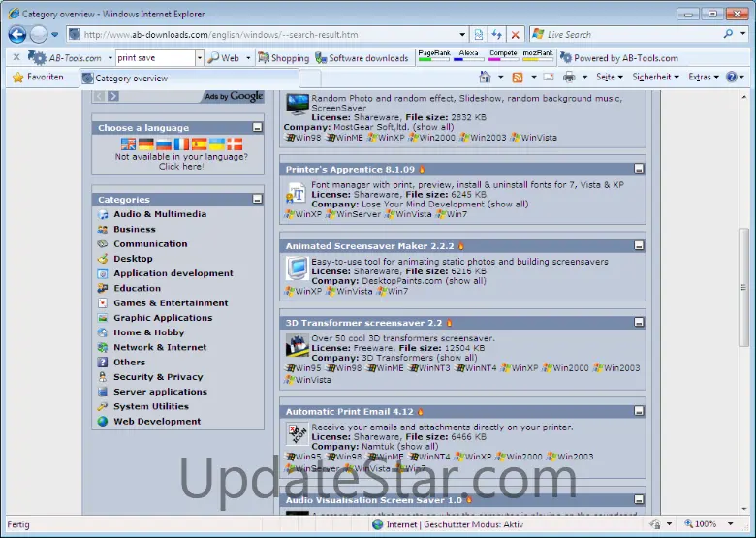Click the print save search field
756x538 pixels.
click(x=155, y=58)
